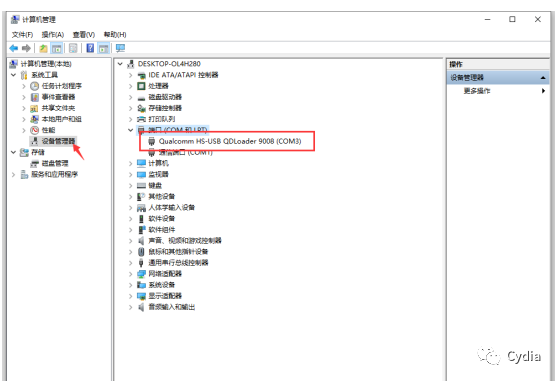Click the 操作 header of the right pane
558x381 pixels.
coord(456,64)
